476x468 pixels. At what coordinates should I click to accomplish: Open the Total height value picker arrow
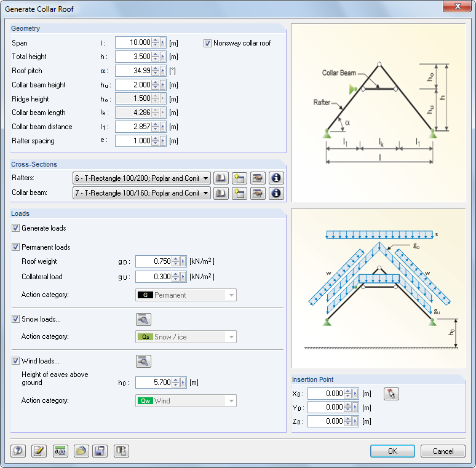[x=163, y=57]
